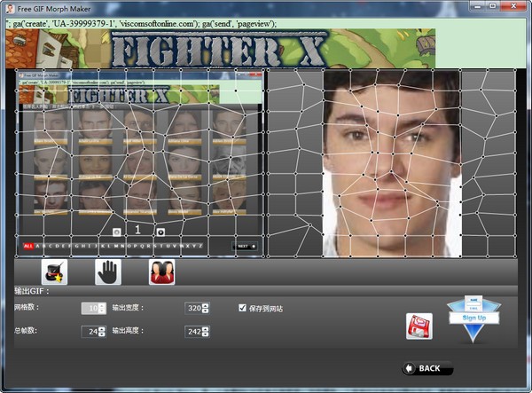Click the 输出宽度： label
Image resolution: width=532 pixels, height=393 pixels.
coord(128,308)
